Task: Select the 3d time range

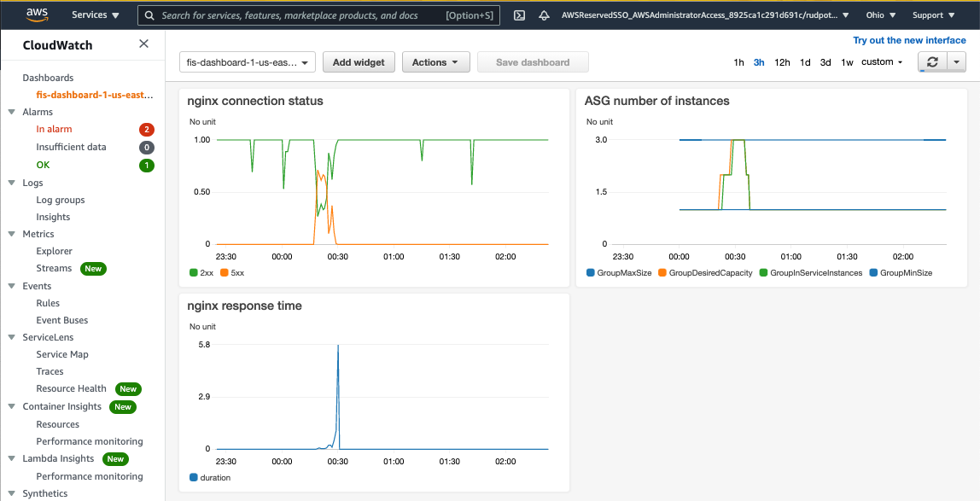Action: (825, 61)
